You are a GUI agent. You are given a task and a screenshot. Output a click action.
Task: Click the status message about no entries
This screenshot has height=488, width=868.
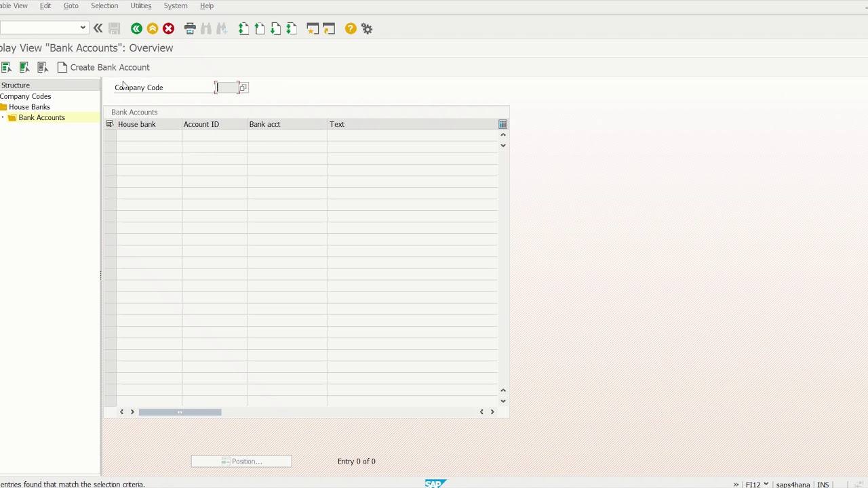[73, 484]
